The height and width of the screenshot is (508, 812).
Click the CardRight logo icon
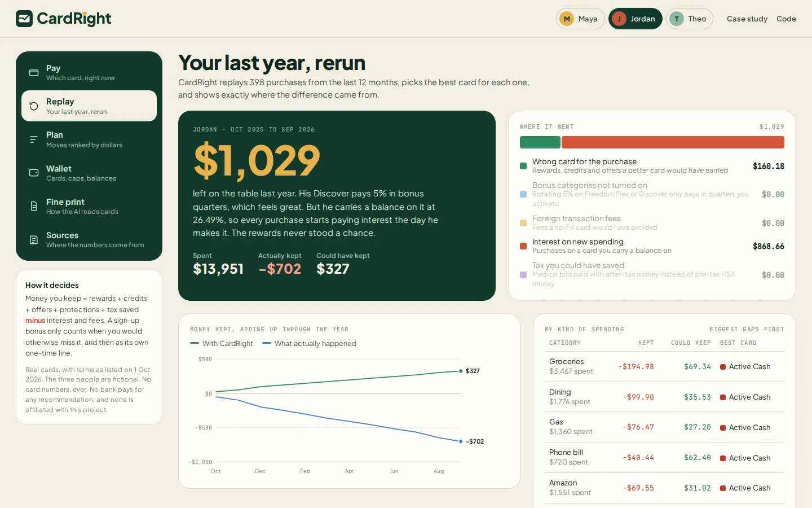click(24, 19)
